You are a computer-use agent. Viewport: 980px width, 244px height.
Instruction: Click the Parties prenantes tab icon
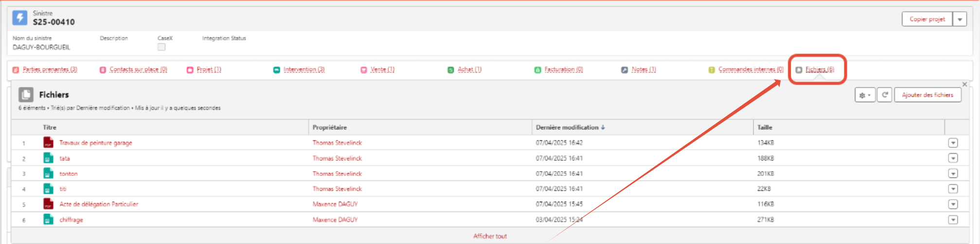pos(16,70)
